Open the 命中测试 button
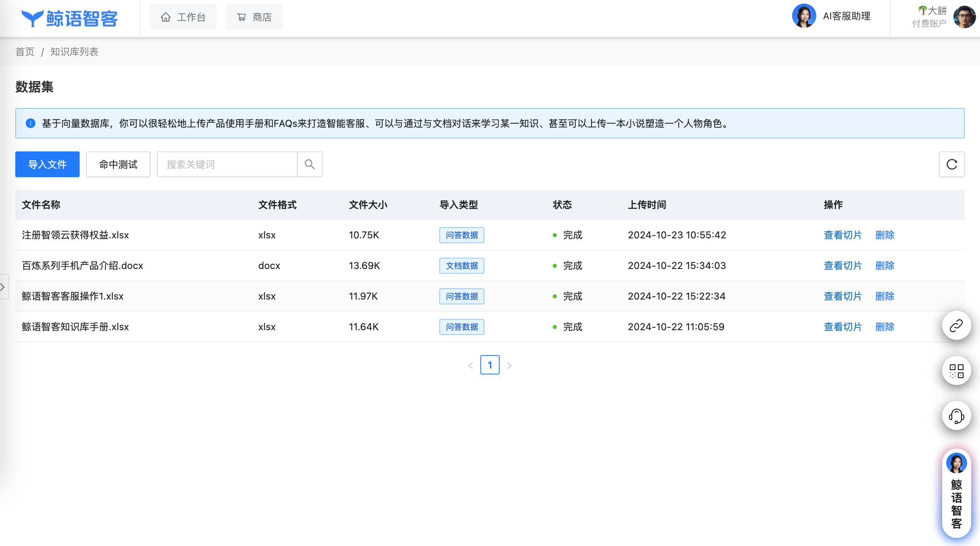The width and height of the screenshot is (980, 546). pos(118,164)
